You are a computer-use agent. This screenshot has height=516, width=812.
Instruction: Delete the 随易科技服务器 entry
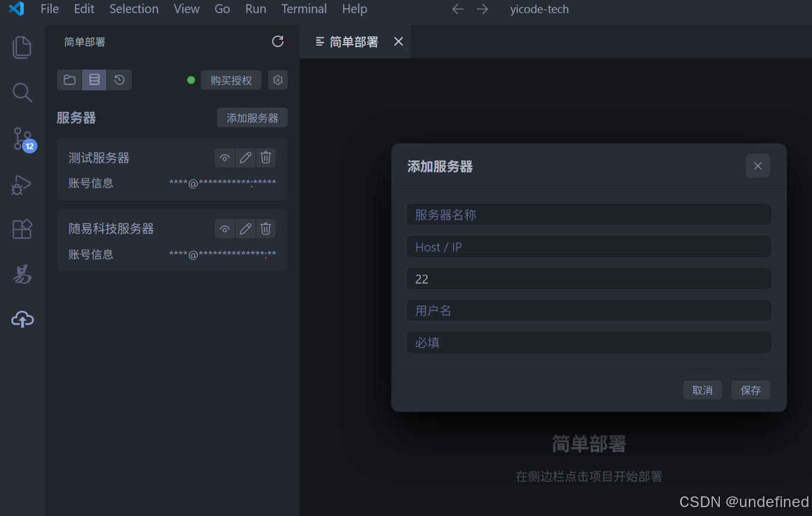(x=266, y=229)
